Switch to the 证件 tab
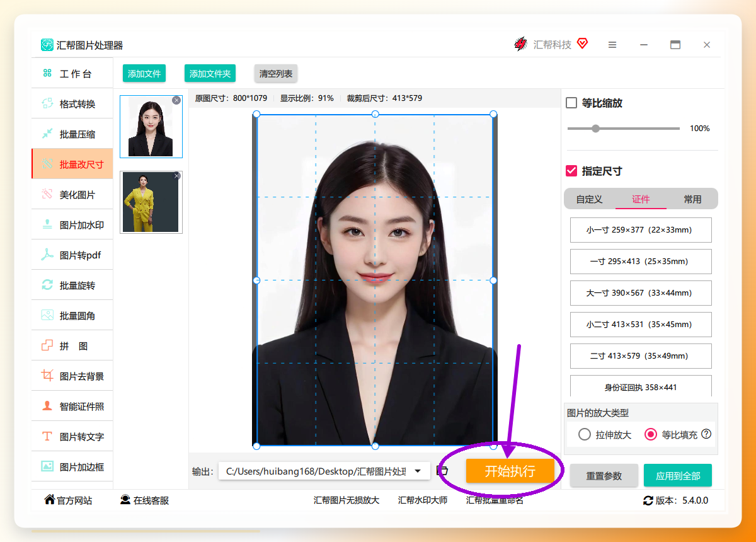 pyautogui.click(x=641, y=199)
